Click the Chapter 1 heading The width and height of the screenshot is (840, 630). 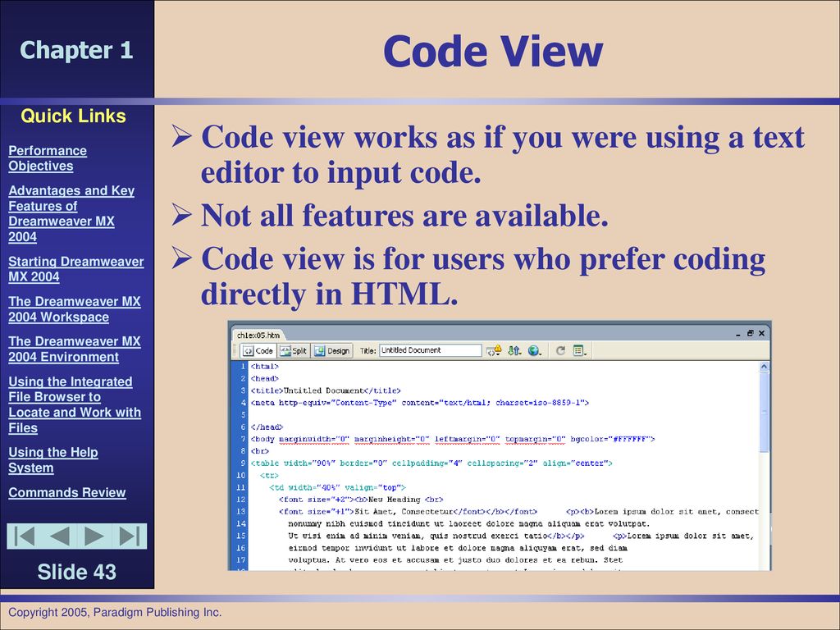click(x=76, y=50)
